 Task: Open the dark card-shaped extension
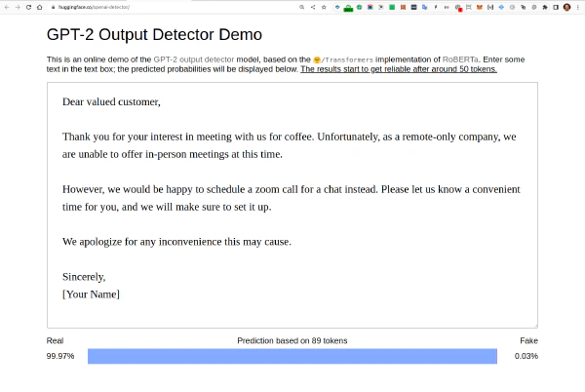(413, 7)
